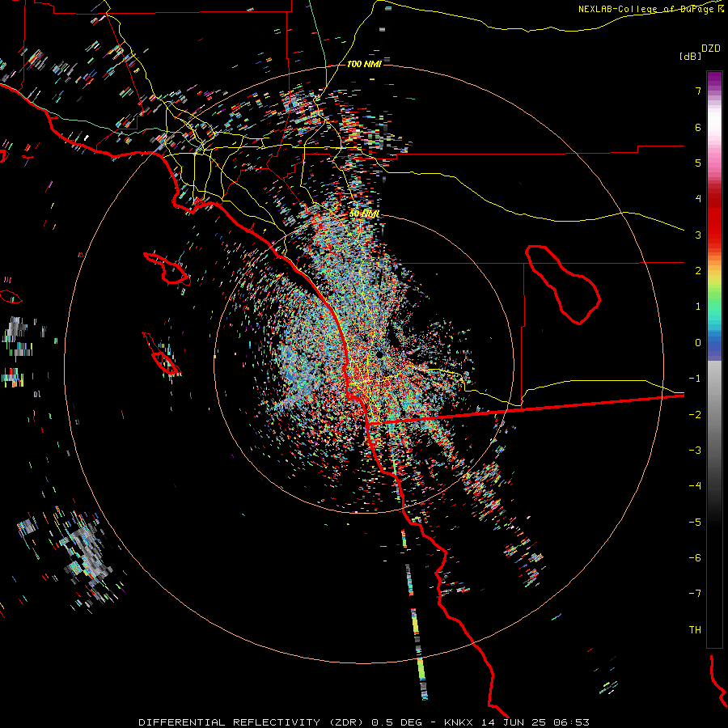Click the -5 value on color scale
The width and height of the screenshot is (728, 728).
[x=695, y=523]
